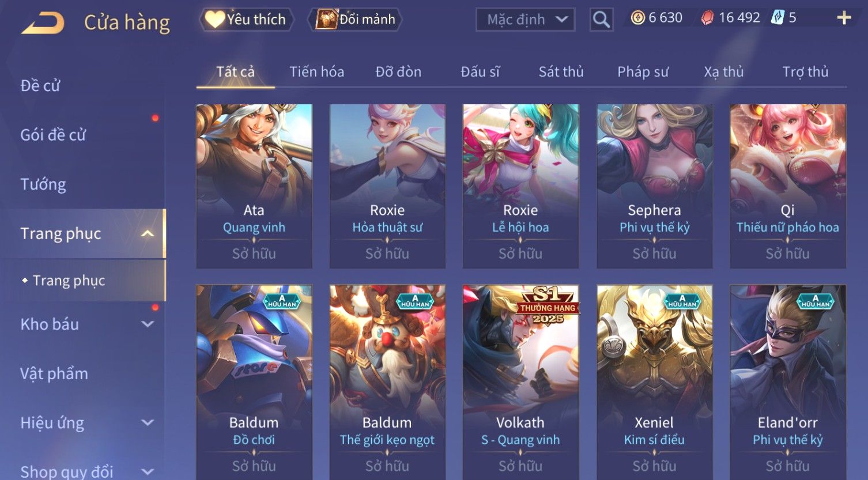Open the Tướng sidebar menu

(43, 184)
